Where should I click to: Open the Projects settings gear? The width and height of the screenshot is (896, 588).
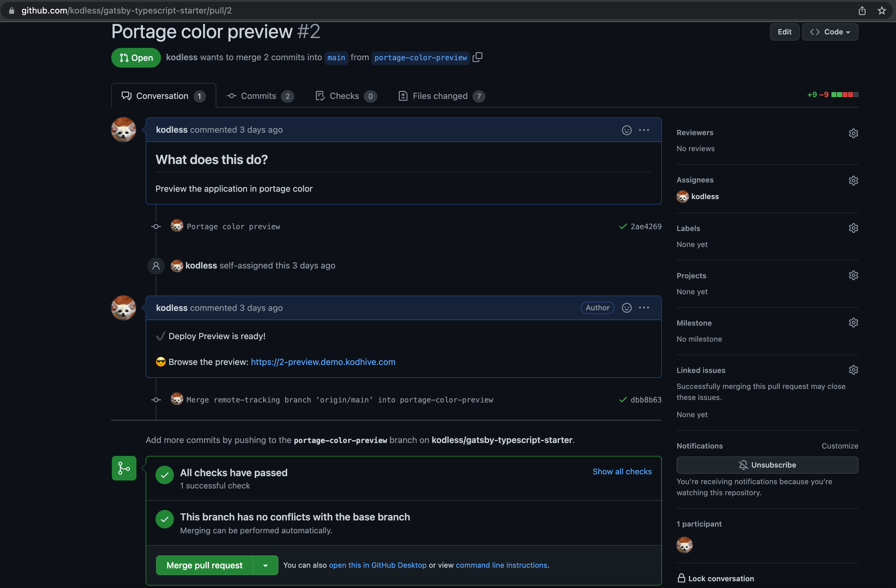click(853, 275)
